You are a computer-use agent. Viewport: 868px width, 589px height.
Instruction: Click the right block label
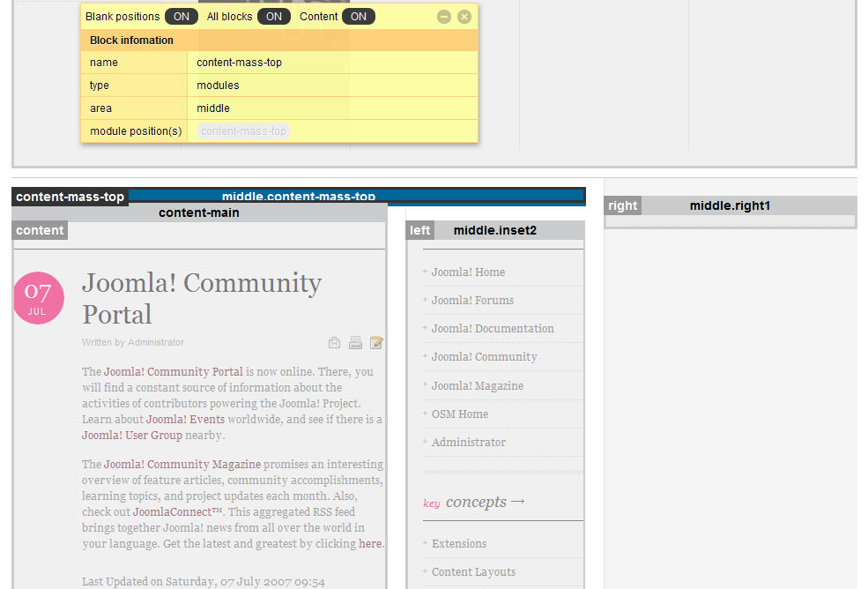(623, 205)
